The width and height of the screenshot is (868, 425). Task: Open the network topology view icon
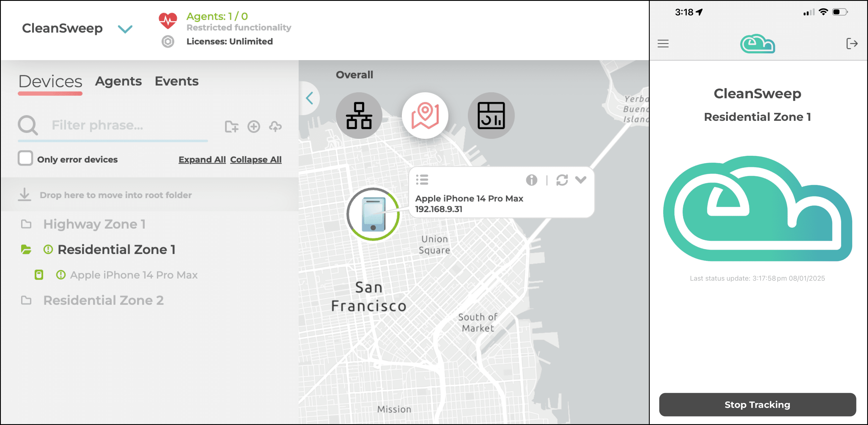pos(359,116)
